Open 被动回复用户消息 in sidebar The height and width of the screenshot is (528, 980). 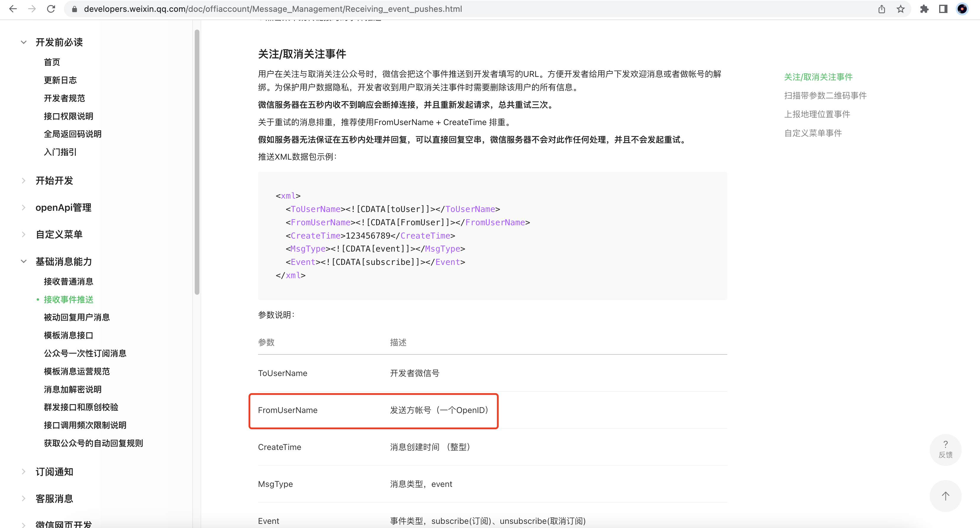coord(77,317)
